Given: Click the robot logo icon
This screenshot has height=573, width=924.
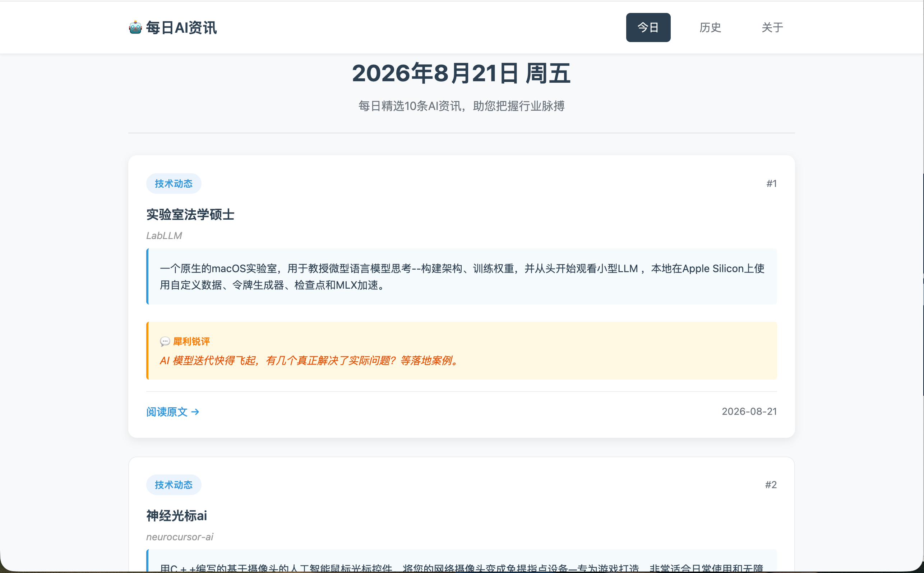Looking at the screenshot, I should 135,28.
